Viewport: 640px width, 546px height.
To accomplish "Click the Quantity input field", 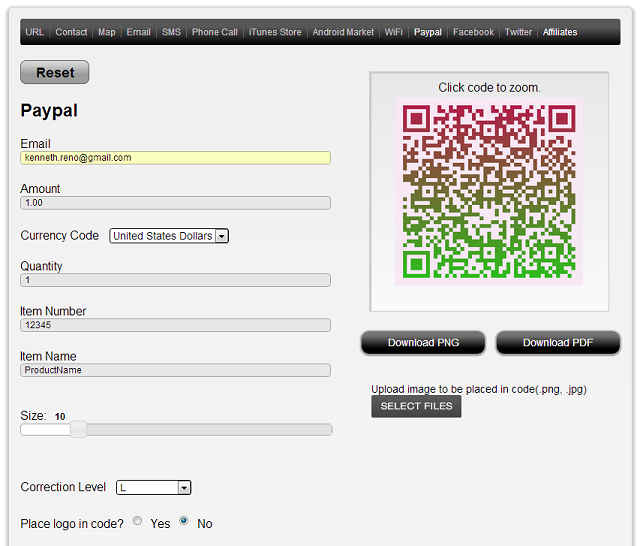I will 176,280.
